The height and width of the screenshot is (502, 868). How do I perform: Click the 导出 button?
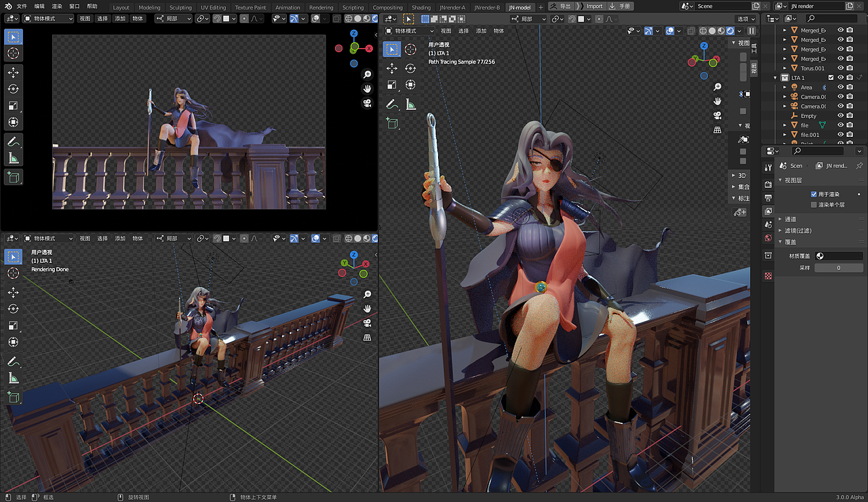tap(561, 6)
